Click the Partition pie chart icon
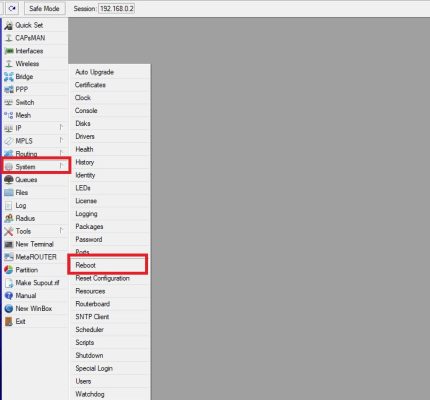Screen dimensions: 430x400 click(x=9, y=270)
